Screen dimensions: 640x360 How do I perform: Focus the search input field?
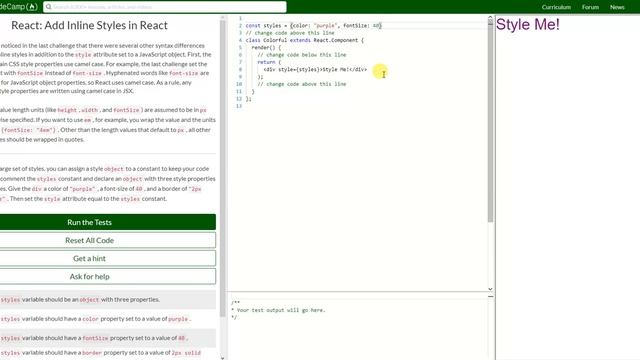point(165,7)
